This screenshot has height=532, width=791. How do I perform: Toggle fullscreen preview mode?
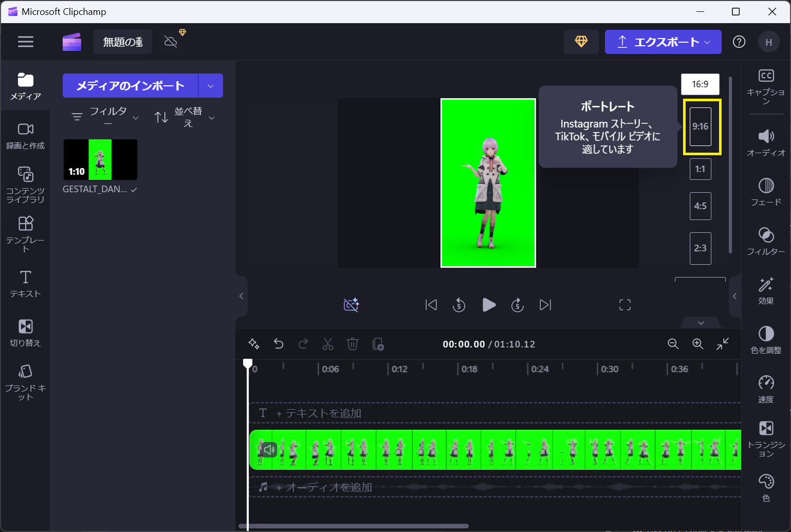click(x=625, y=304)
